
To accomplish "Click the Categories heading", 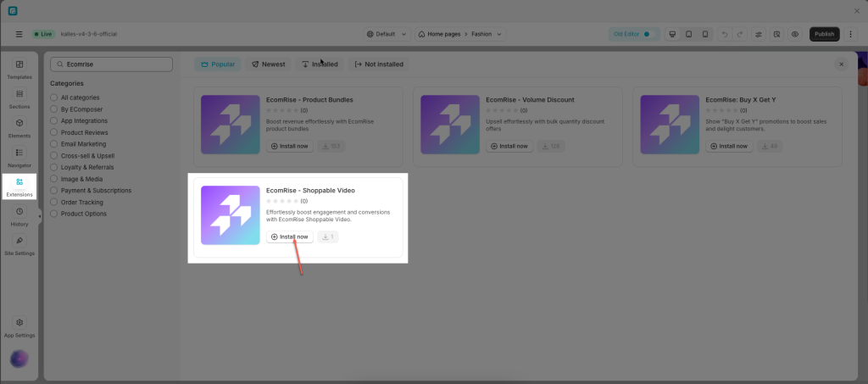I will pyautogui.click(x=67, y=84).
